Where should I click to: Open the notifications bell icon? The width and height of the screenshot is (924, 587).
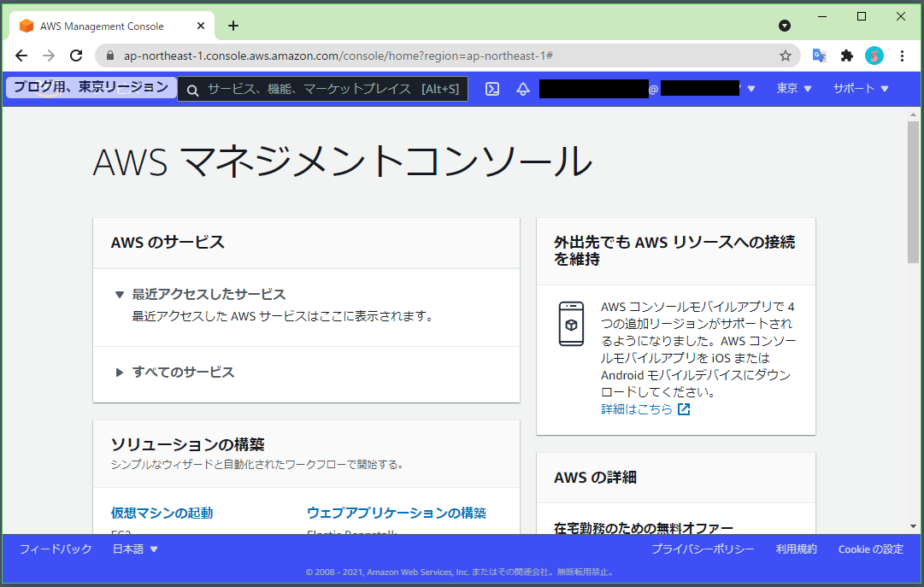pyautogui.click(x=523, y=88)
